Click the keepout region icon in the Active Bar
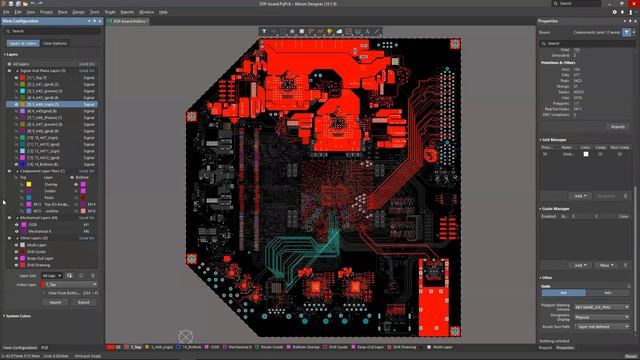Viewport: 640px width, 360px height. pos(349,31)
